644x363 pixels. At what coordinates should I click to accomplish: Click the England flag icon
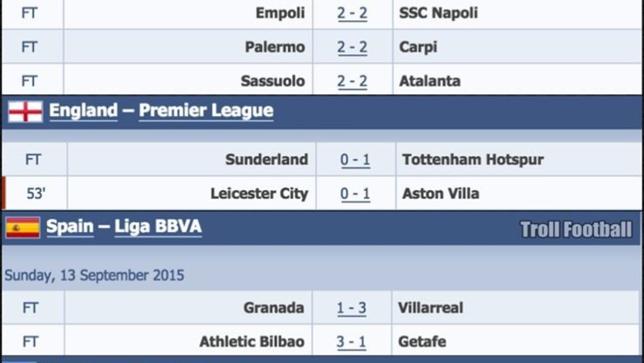(25, 112)
